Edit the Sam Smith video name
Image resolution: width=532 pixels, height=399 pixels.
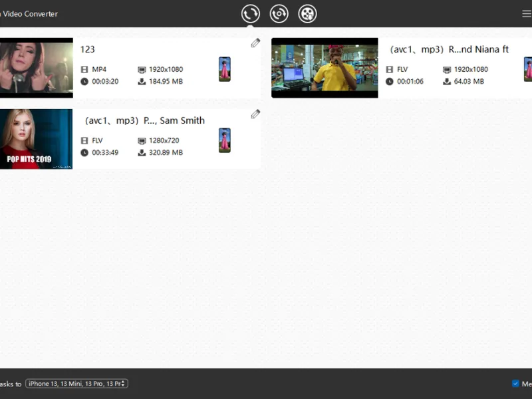[255, 114]
